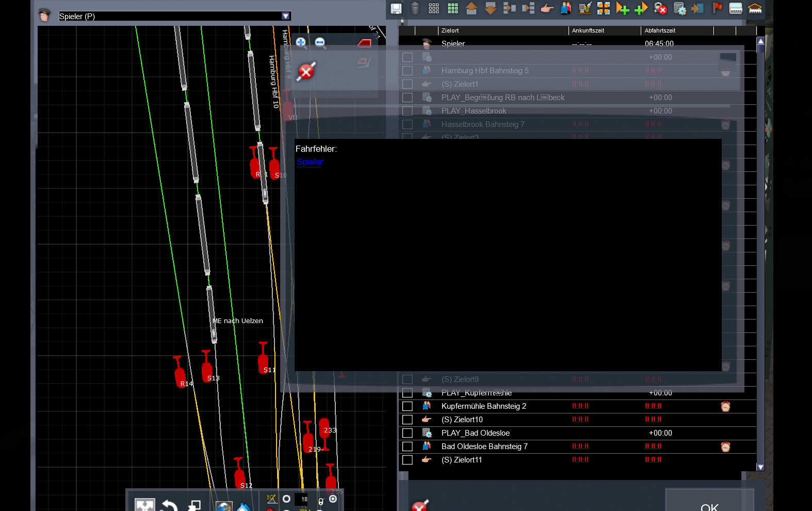Click the trash can delete icon
This screenshot has width=812, height=511.
tap(415, 8)
